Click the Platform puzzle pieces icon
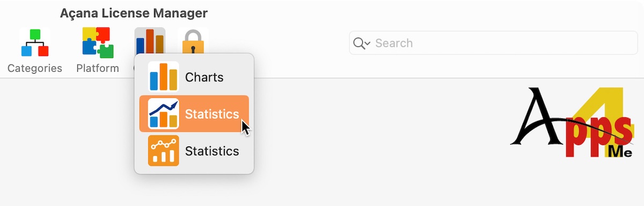The height and width of the screenshot is (206, 644). tap(98, 42)
